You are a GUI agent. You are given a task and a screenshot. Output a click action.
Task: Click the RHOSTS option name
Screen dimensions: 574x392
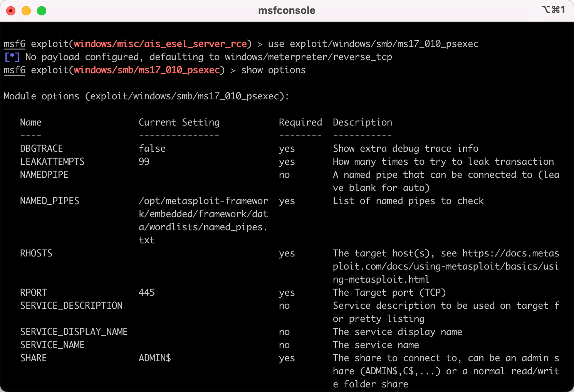pos(36,253)
